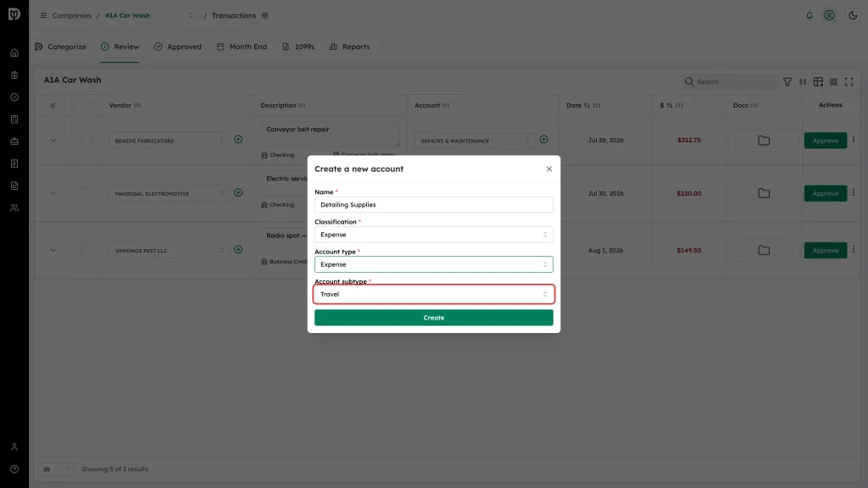Click the row density icon
Screen dimensions: 868x488
coord(803,82)
